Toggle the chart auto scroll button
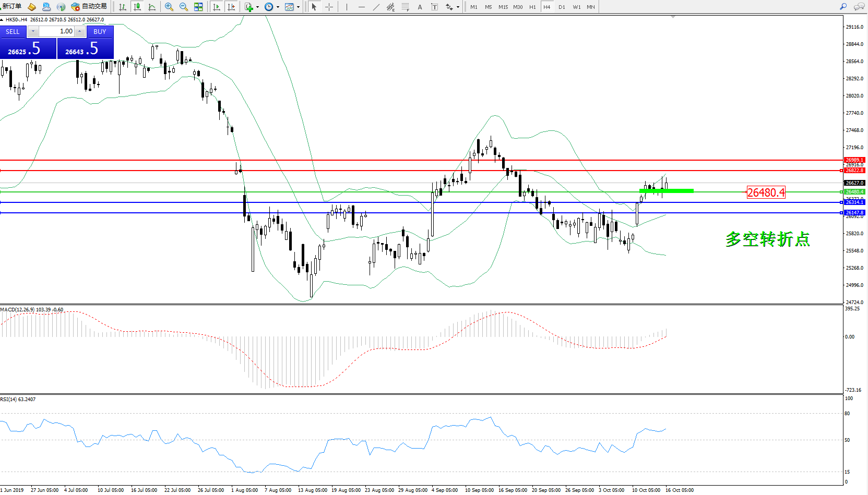 [217, 7]
